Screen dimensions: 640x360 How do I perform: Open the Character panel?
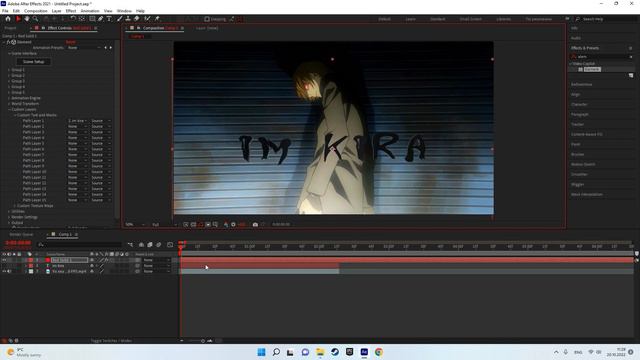579,104
